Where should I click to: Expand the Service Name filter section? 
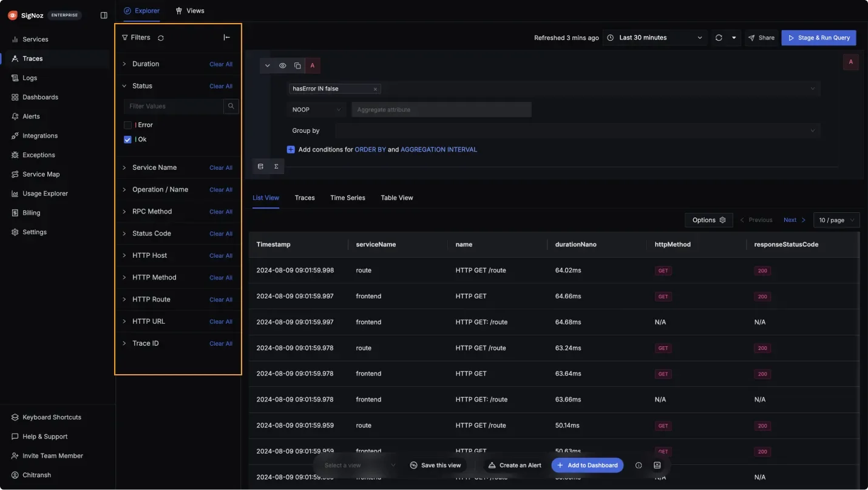(x=154, y=167)
